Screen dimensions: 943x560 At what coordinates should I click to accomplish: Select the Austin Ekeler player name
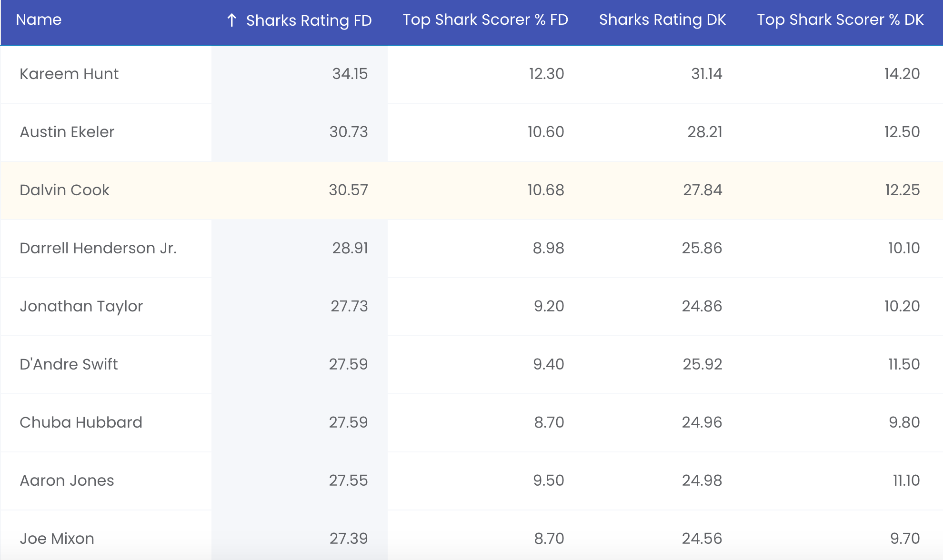click(67, 132)
